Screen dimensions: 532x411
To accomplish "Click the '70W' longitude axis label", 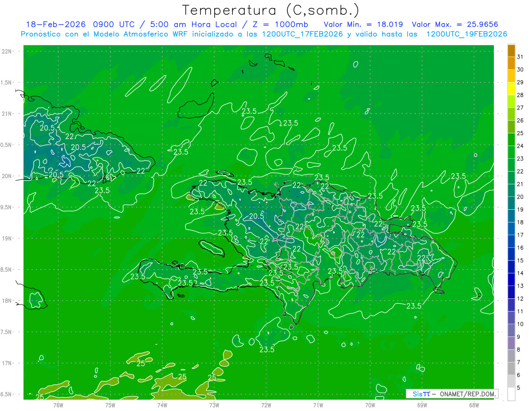I will pyautogui.click(x=370, y=405).
